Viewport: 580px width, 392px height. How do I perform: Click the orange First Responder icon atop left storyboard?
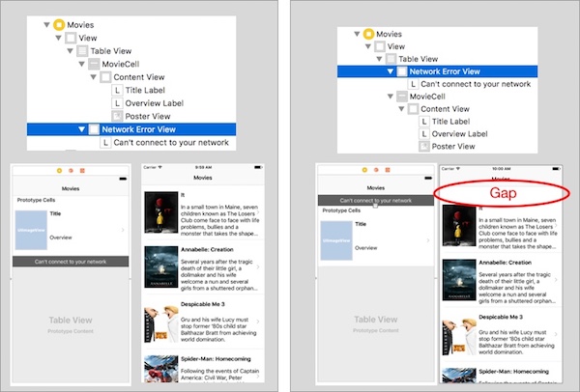point(71,171)
